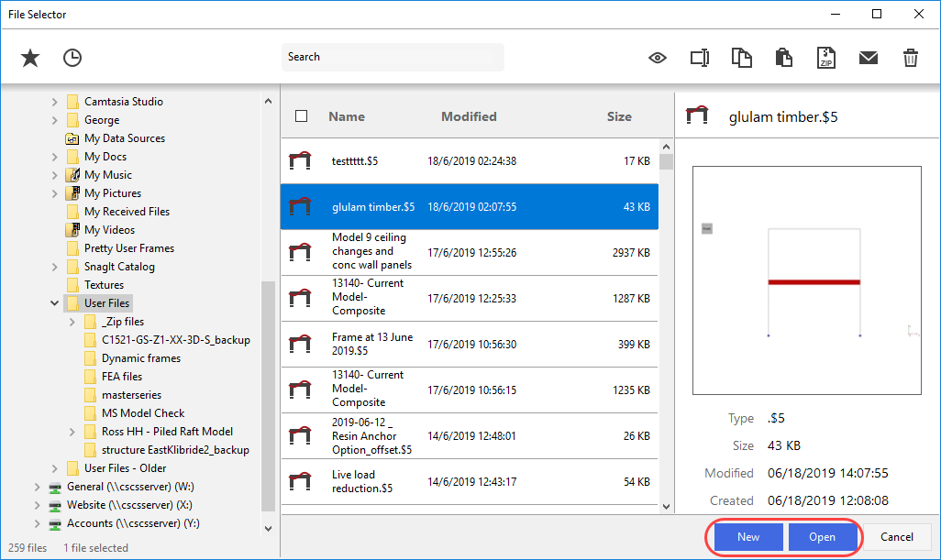Sort files by Modified column

click(x=469, y=116)
